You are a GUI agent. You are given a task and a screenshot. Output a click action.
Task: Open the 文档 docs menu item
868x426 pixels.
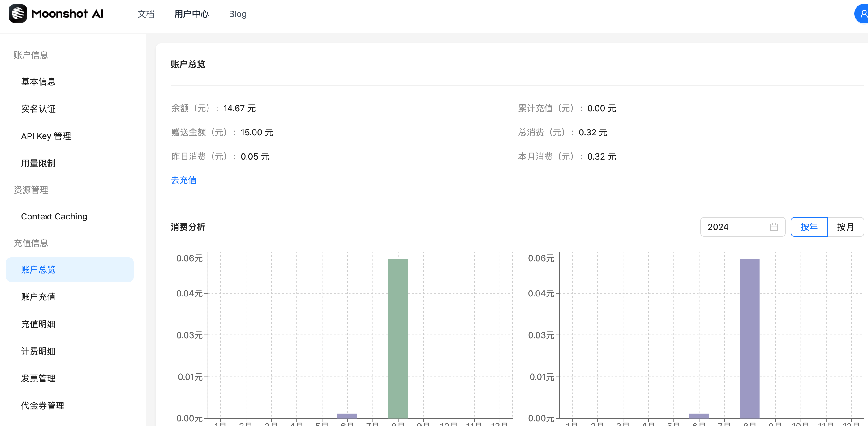click(x=146, y=14)
